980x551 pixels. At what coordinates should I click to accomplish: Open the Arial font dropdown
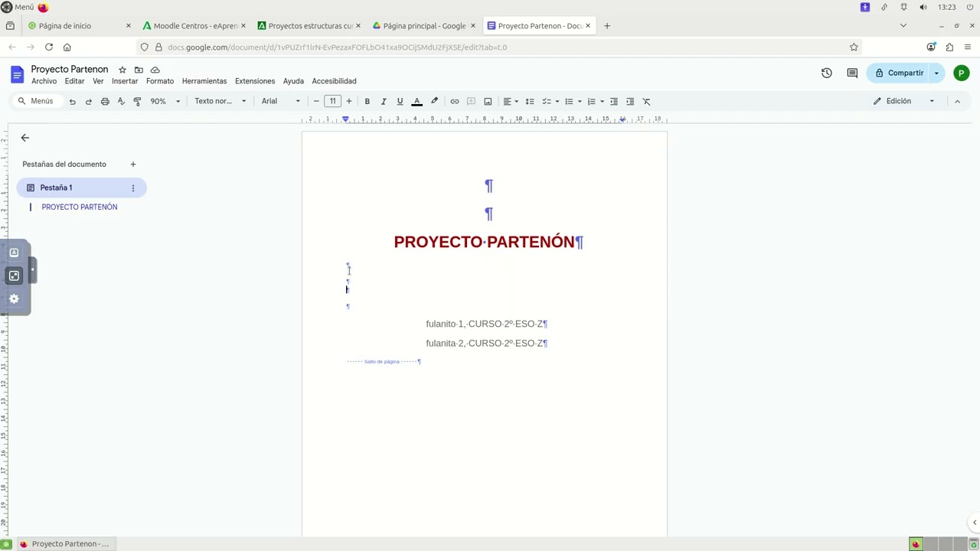[x=281, y=101]
